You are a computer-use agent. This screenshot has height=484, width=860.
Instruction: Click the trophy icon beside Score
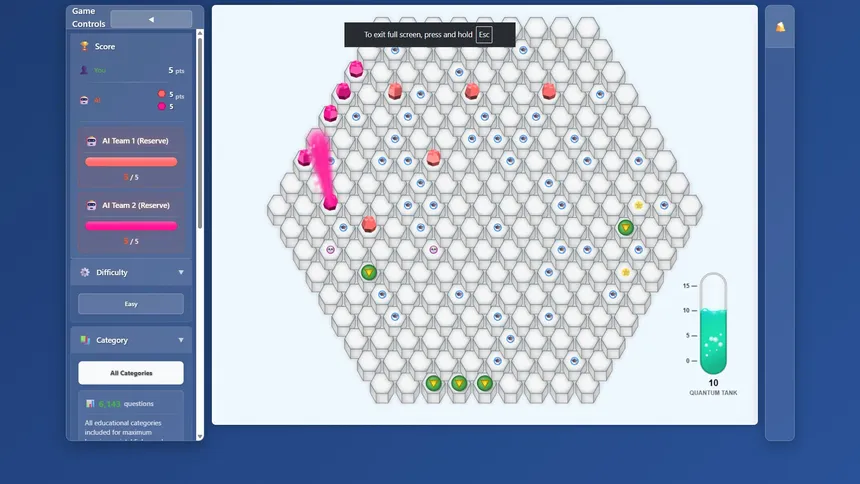[x=84, y=46]
